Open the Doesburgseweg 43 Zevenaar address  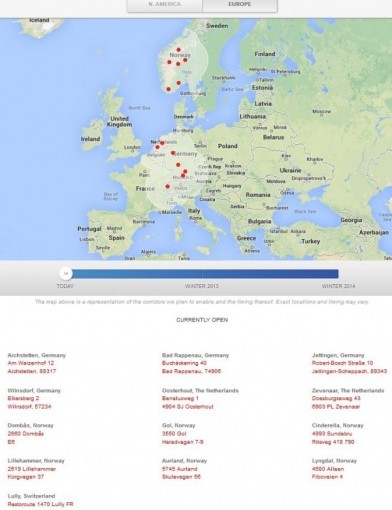coord(336,402)
